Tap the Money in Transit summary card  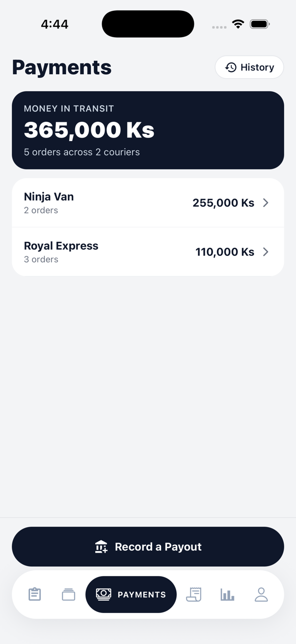point(148,130)
